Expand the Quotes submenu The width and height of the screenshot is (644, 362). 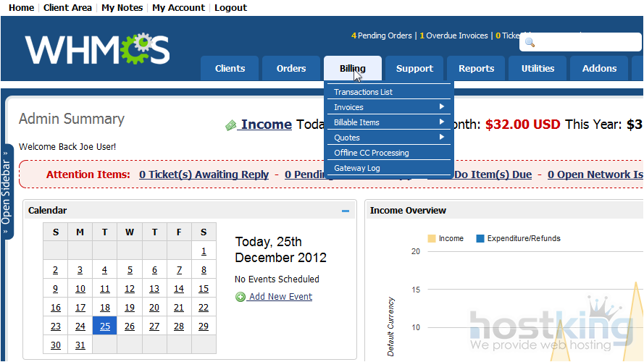pyautogui.click(x=389, y=138)
